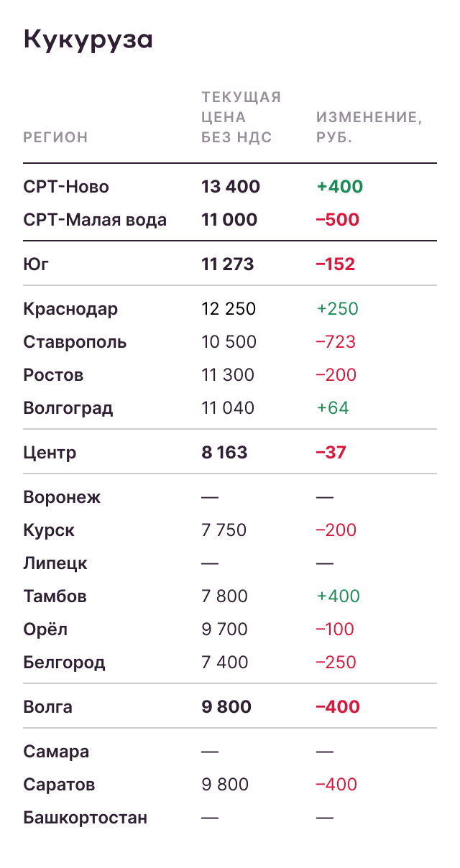Image resolution: width=460 pixels, height=868 pixels.
Task: Select the Ростов price 11 300
Action: coord(229,375)
